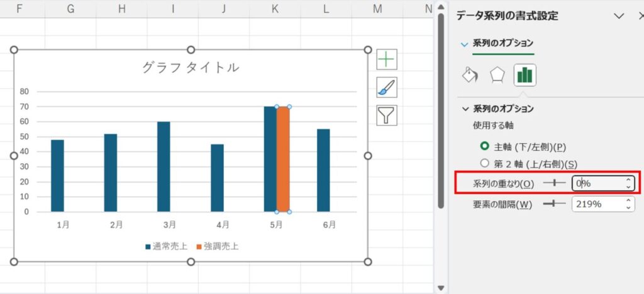644x294 pixels.
Task: Click the vertical scrollbar up arrow
Action: (441, 7)
